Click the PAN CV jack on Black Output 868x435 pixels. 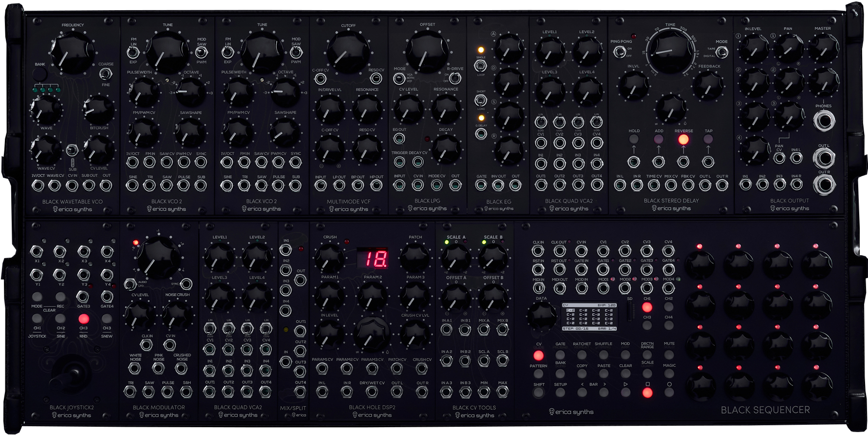tap(779, 158)
